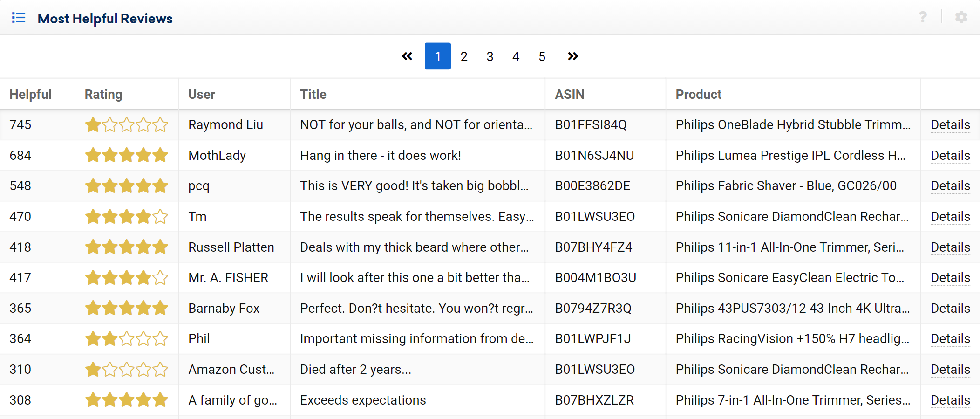Click ASIN B00E3862DE
This screenshot has width=980, height=419.
(592, 186)
